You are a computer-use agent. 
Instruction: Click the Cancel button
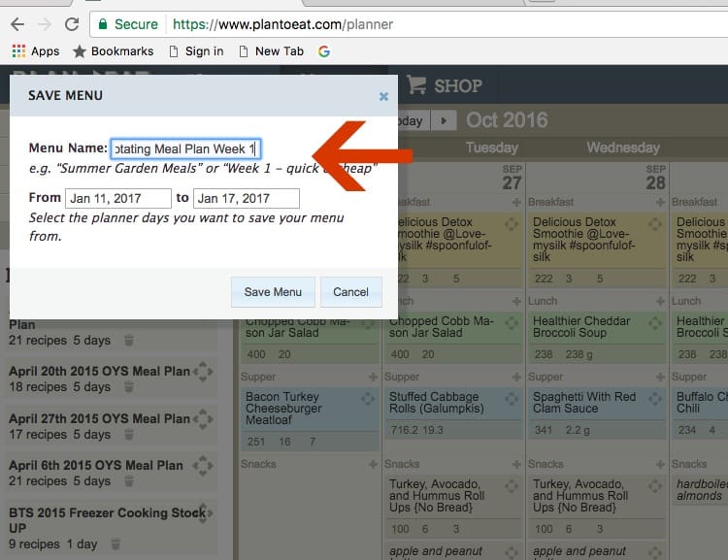pos(351,292)
